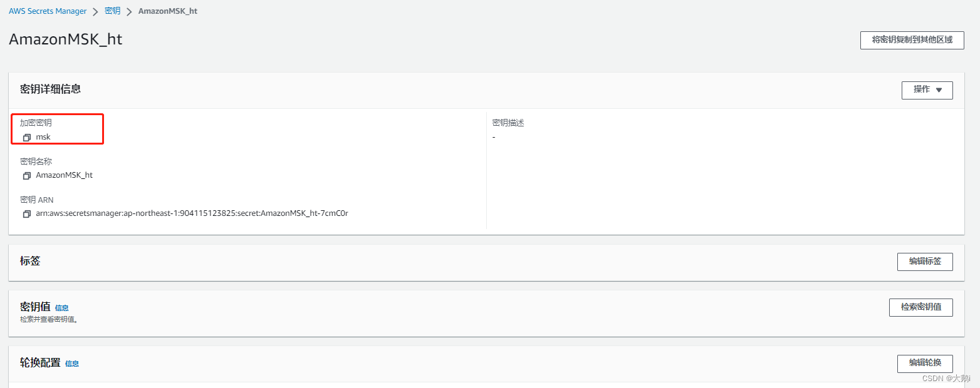Go to AWS Secrets Manager breadcrumb

pos(48,11)
